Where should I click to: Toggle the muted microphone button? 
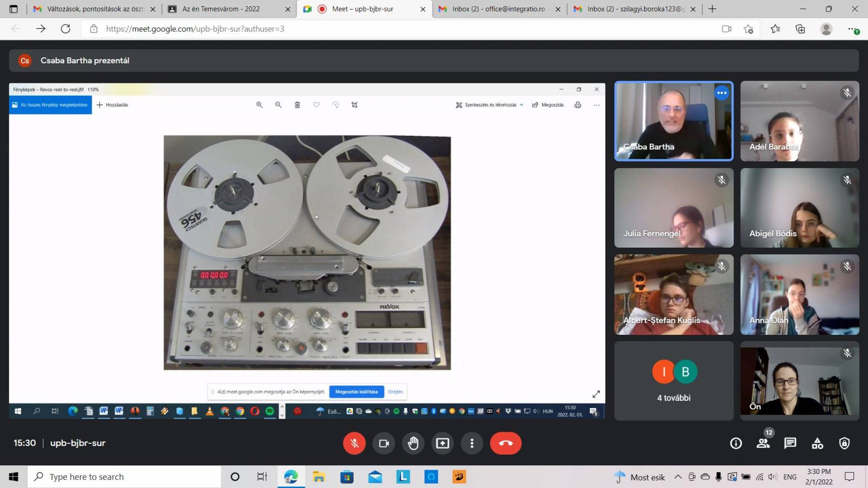[x=354, y=443]
